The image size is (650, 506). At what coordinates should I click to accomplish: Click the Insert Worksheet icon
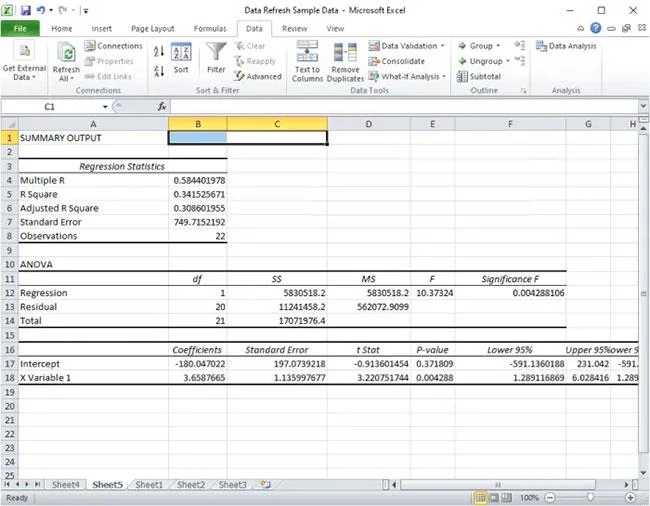point(265,484)
